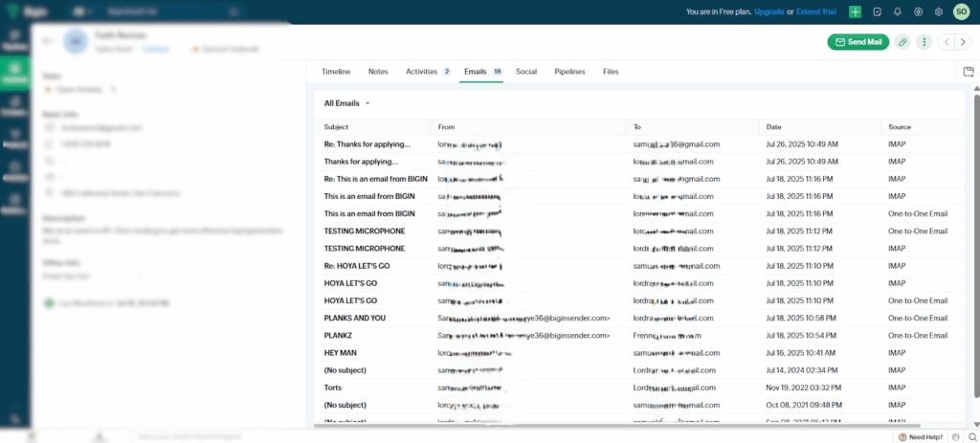
Task: Click the Upgrade link
Action: (768, 12)
